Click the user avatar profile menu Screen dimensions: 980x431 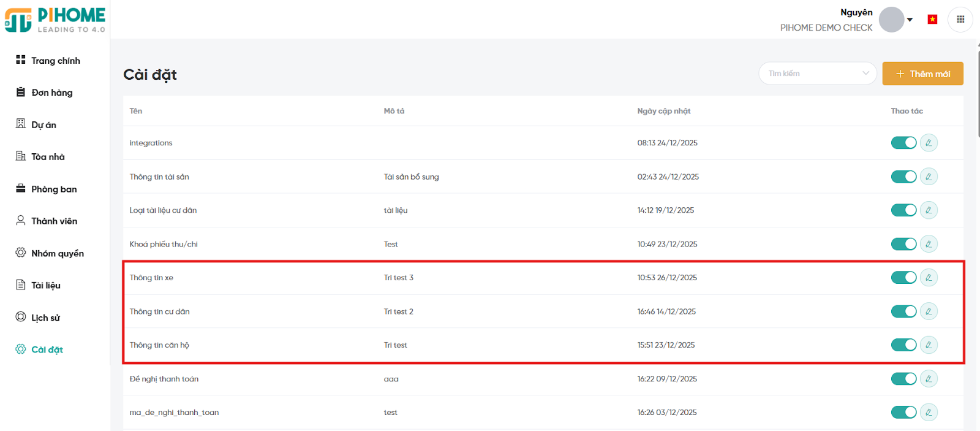click(891, 20)
